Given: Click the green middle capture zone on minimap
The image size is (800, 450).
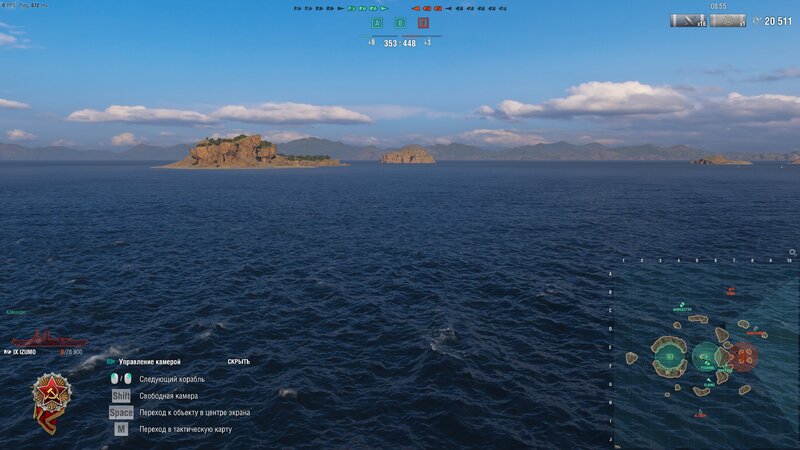Looking at the screenshot, I should (705, 357).
